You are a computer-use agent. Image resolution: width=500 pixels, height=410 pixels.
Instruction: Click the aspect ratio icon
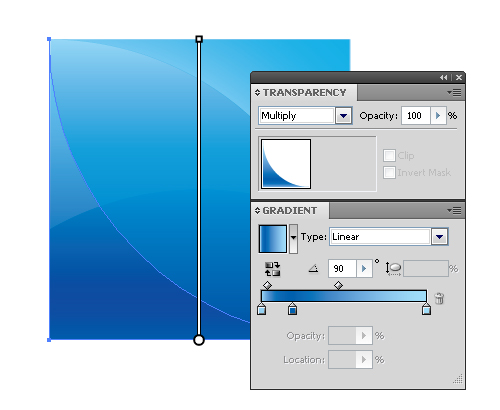click(393, 268)
